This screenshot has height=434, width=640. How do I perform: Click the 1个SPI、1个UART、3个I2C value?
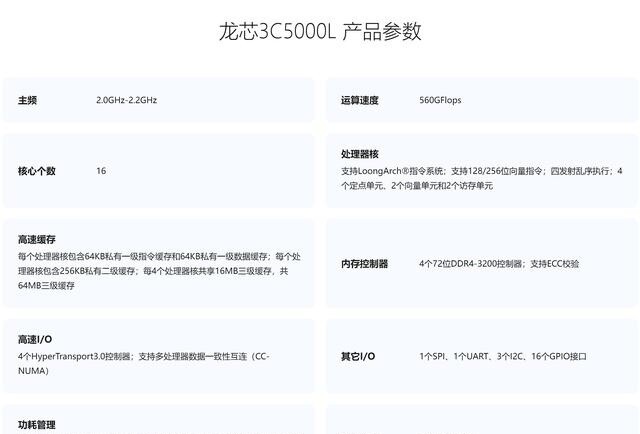(503, 356)
